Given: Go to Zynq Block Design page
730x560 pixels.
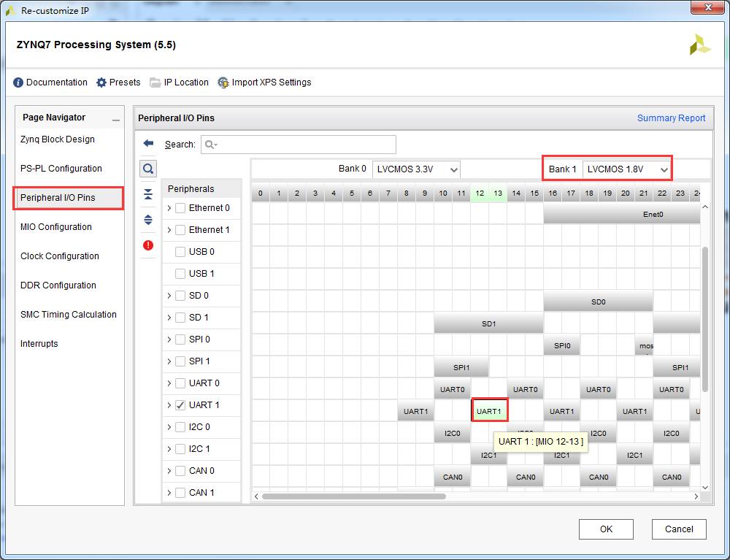Looking at the screenshot, I should point(57,139).
